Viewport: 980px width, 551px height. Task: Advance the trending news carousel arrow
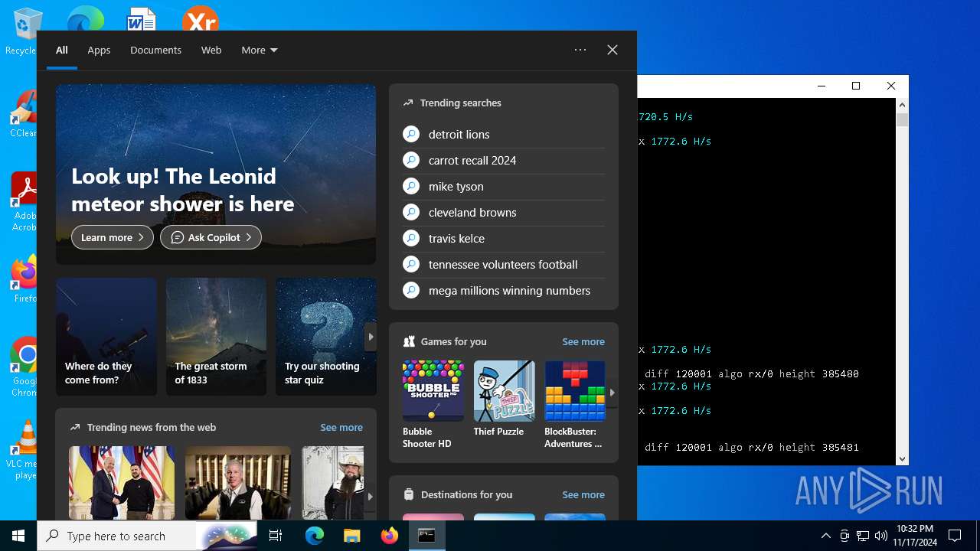click(x=371, y=497)
